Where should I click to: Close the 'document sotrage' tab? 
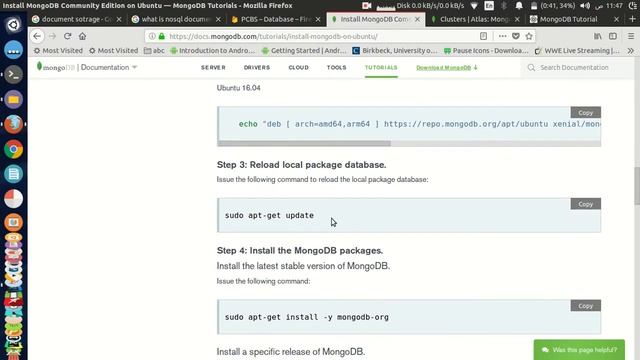[119, 19]
